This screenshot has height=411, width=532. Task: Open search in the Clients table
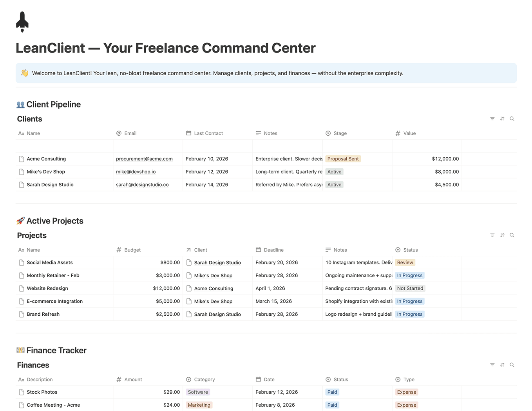click(x=512, y=118)
